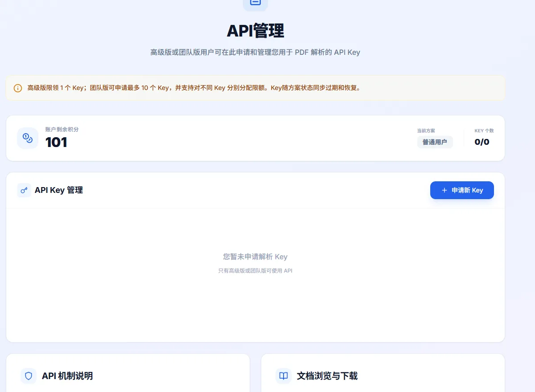The height and width of the screenshot is (392, 535).
Task: Click the book icon beside 文档浏览与下载
Action: (284, 376)
